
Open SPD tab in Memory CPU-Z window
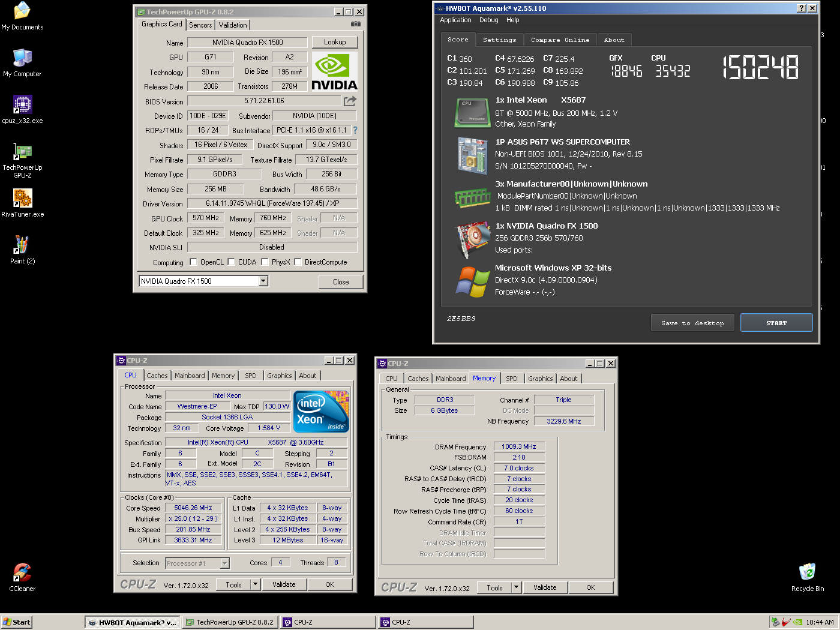(x=511, y=379)
